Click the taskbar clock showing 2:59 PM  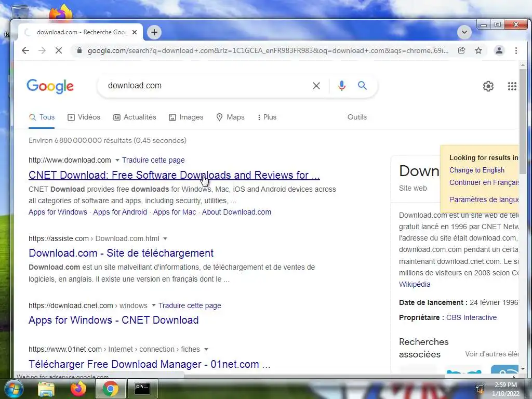click(506, 385)
